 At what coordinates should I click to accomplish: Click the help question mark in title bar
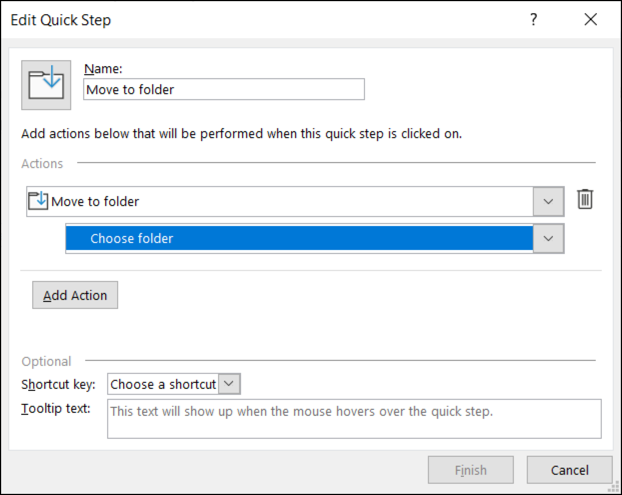point(533,19)
